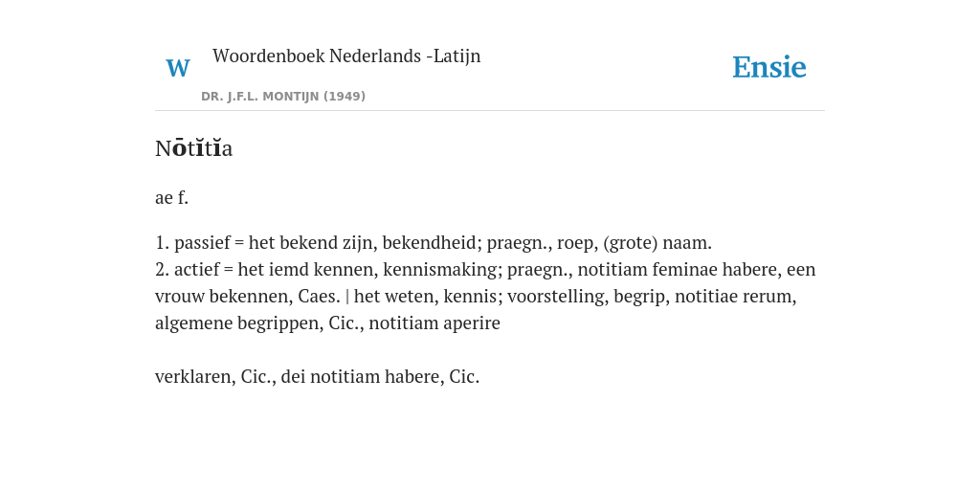Image resolution: width=980 pixels, height=490 pixels.
Task: Click the phrase 'notitiam aperire'
Action: pyautogui.click(x=434, y=323)
